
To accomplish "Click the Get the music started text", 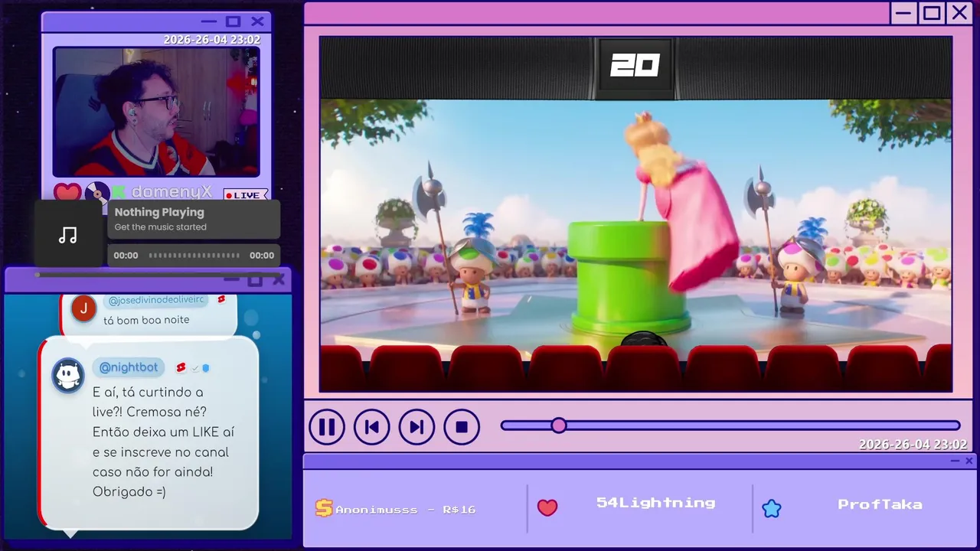I will coord(161,227).
